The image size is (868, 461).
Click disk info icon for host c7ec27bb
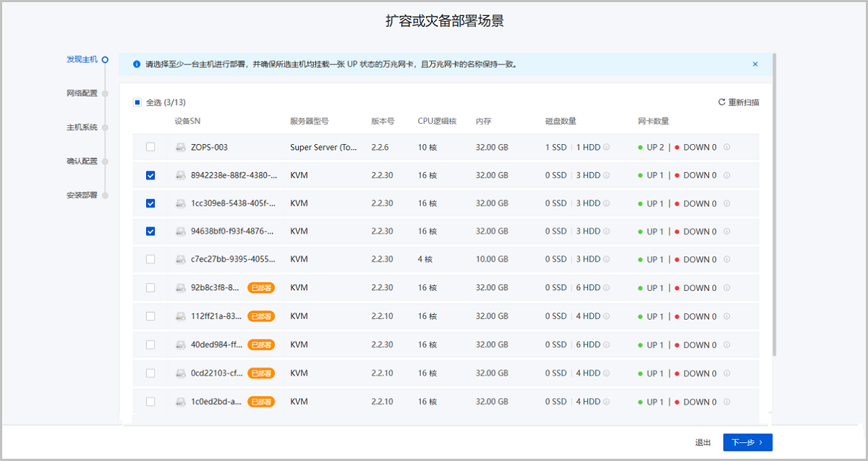(x=606, y=259)
